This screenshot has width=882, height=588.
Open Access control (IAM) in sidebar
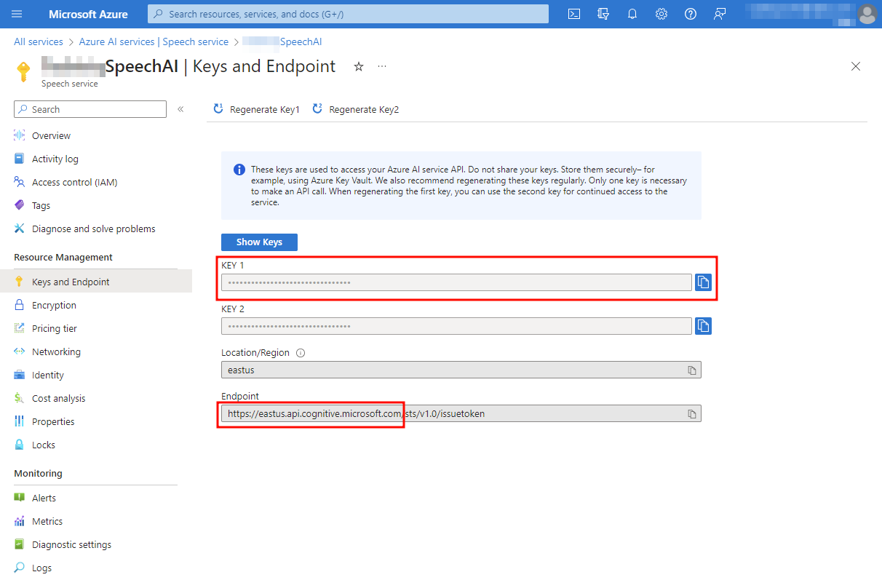[74, 182]
